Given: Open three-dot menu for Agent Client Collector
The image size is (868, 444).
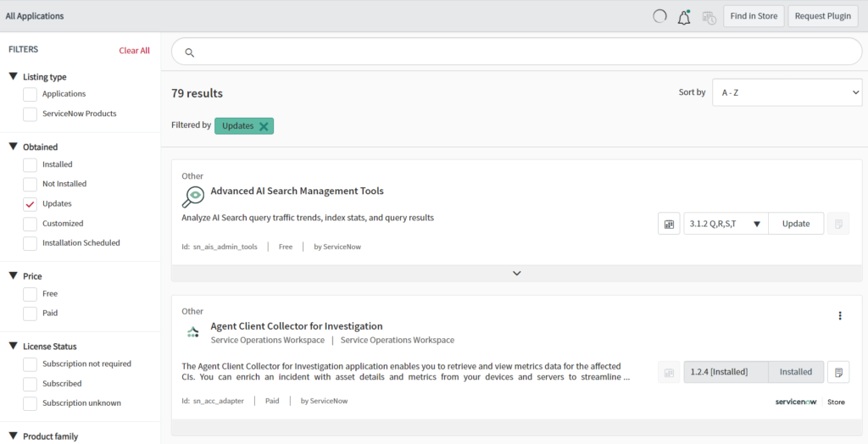Looking at the screenshot, I should tap(840, 315).
